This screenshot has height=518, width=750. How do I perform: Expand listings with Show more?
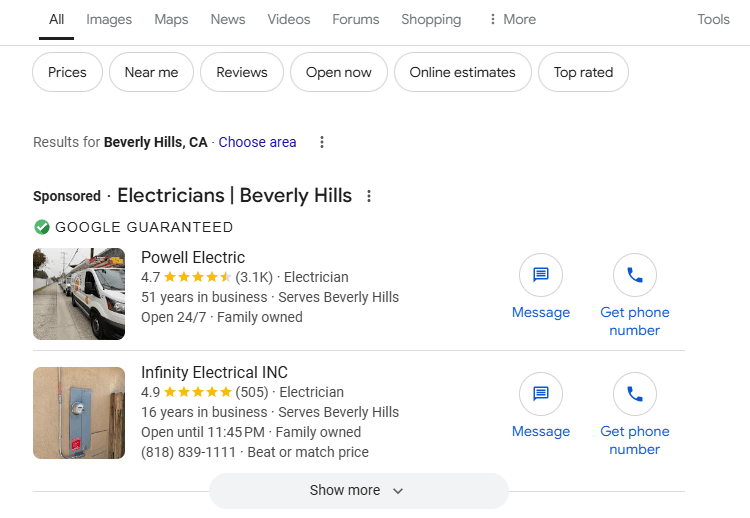click(359, 491)
